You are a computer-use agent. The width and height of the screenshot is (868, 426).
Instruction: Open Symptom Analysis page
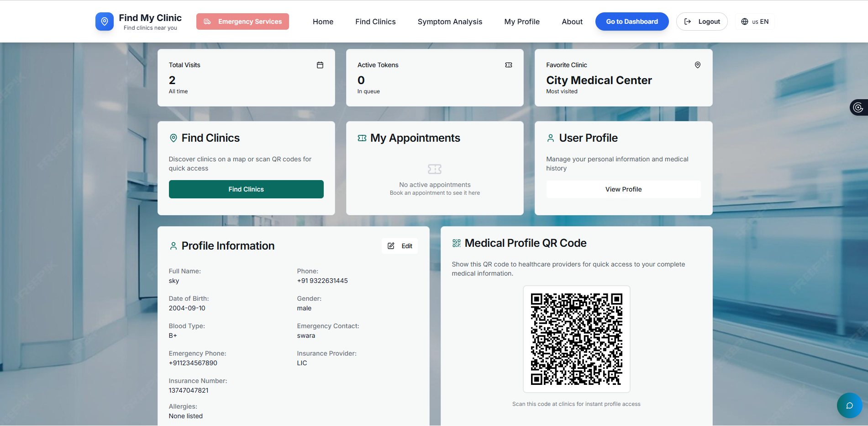pyautogui.click(x=450, y=21)
